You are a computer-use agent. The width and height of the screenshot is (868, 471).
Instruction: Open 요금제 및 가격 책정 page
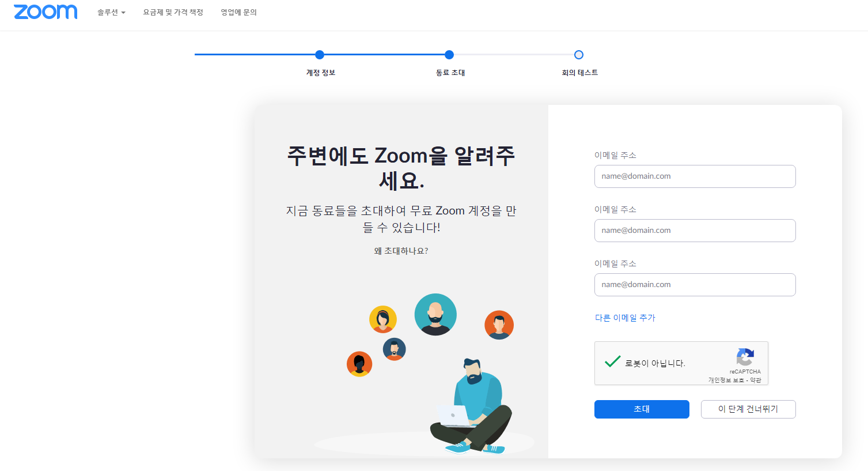point(173,12)
